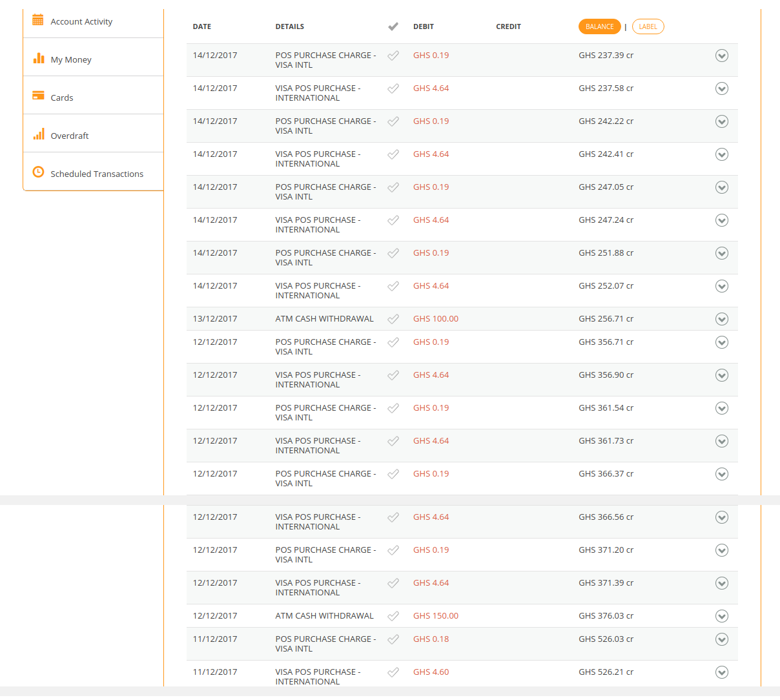Toggle the BALANCE column view

tap(599, 26)
